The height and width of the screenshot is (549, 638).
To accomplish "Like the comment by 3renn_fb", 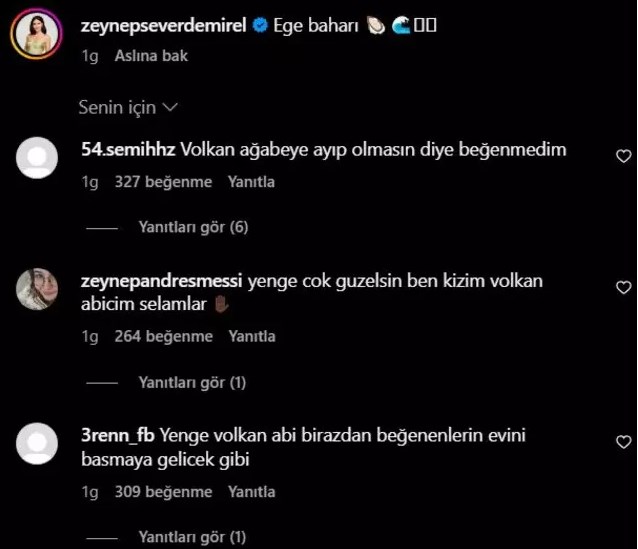I will (x=623, y=442).
